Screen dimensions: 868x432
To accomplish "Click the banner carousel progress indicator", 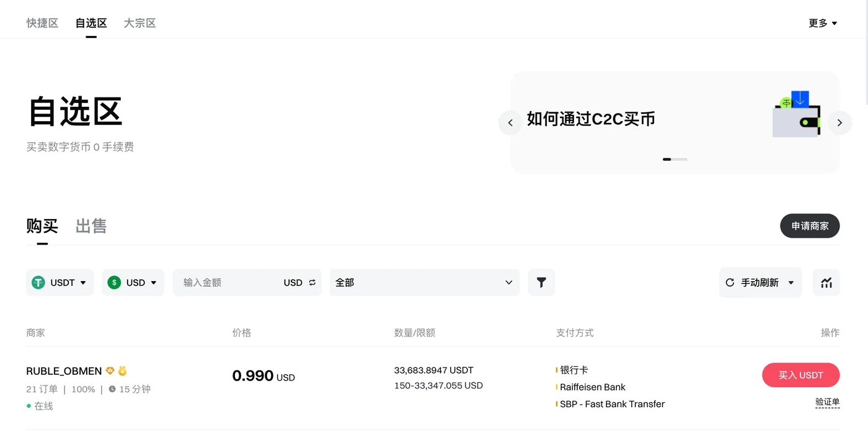I will [675, 160].
